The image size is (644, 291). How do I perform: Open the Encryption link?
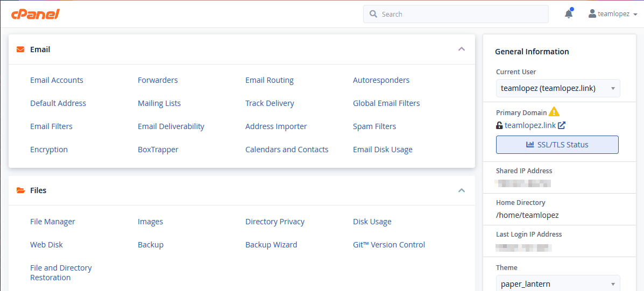(49, 150)
